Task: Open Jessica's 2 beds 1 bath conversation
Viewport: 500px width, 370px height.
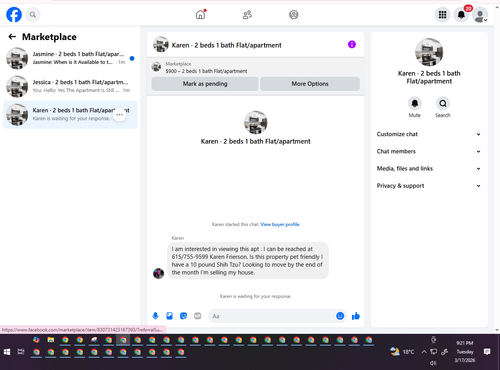Action: pyautogui.click(x=70, y=86)
